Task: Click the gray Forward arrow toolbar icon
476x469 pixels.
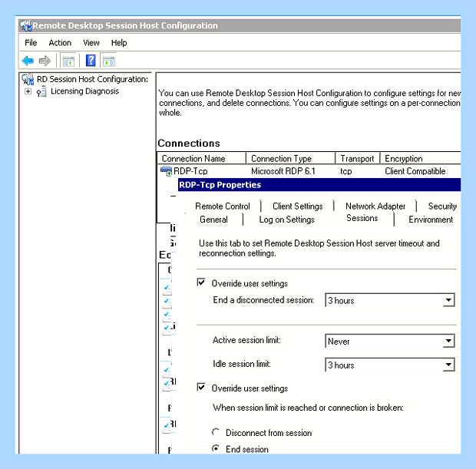Action: (x=45, y=61)
